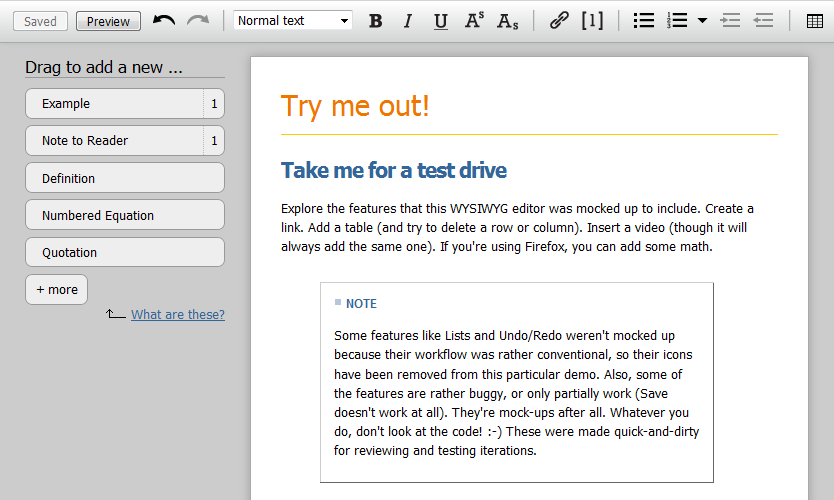Click the note text 'Some features like Lists'
Image resolution: width=834 pixels, height=500 pixels.
pos(516,393)
